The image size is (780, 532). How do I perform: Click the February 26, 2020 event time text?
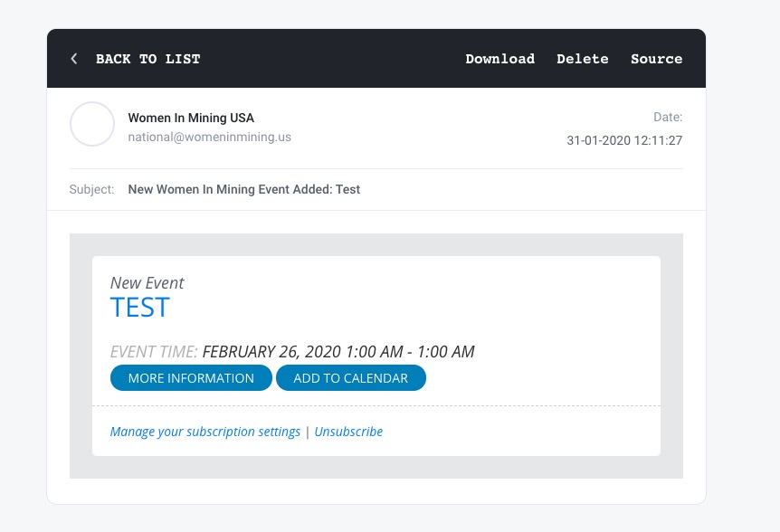(338, 352)
